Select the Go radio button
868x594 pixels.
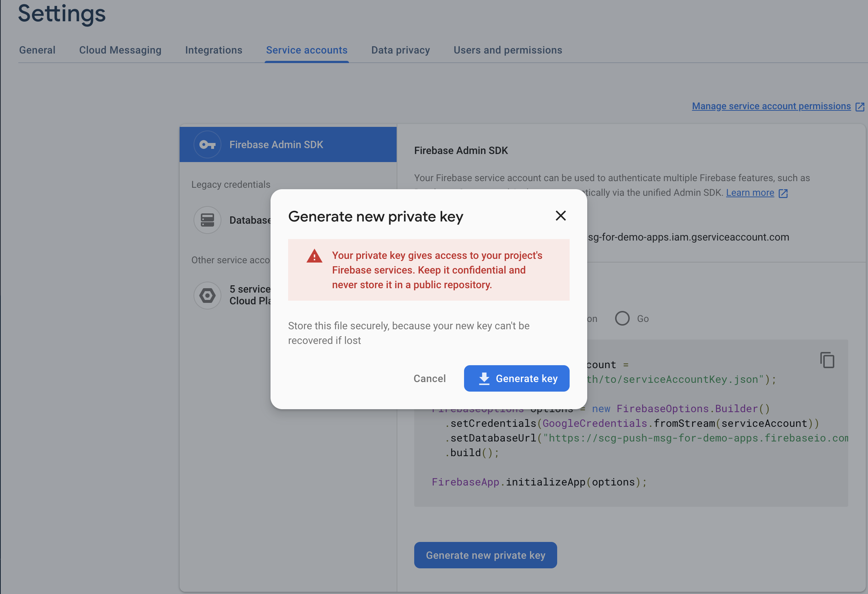click(622, 319)
